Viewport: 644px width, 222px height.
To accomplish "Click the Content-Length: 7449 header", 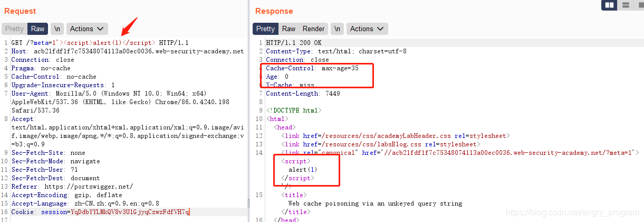I will tap(303, 94).
